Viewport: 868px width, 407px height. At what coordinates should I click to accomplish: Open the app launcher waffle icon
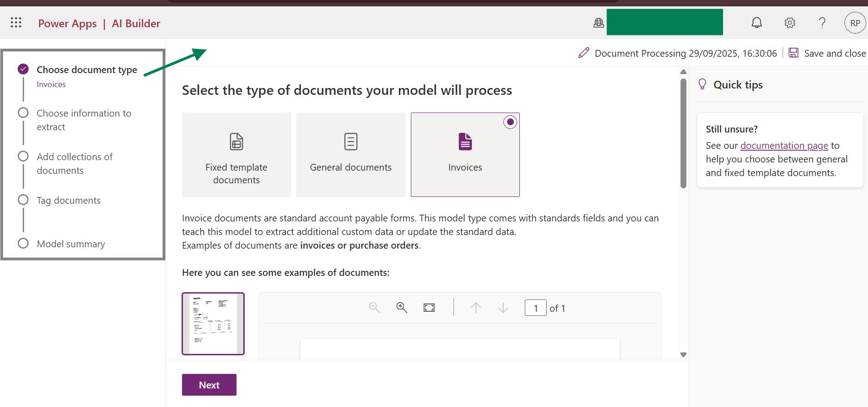[x=16, y=23]
